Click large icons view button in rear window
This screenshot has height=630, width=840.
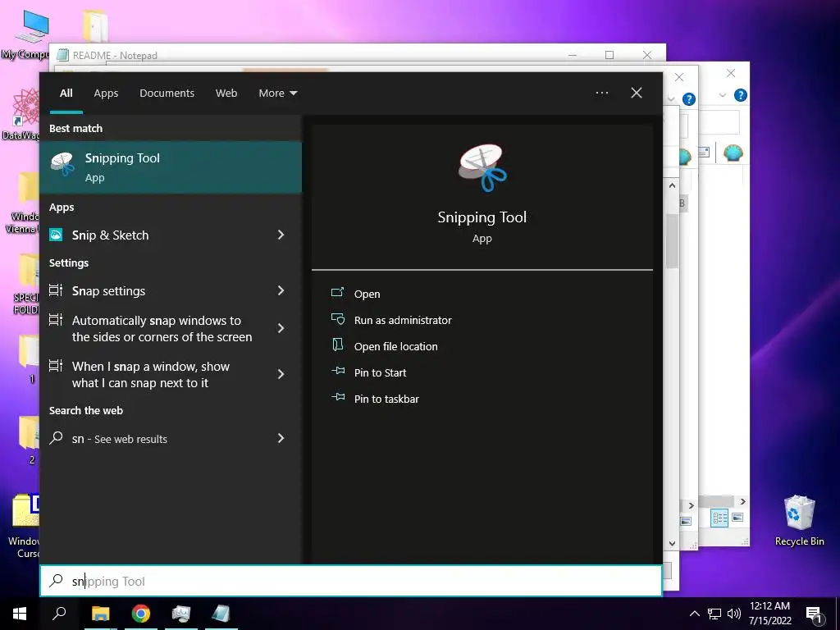737,518
